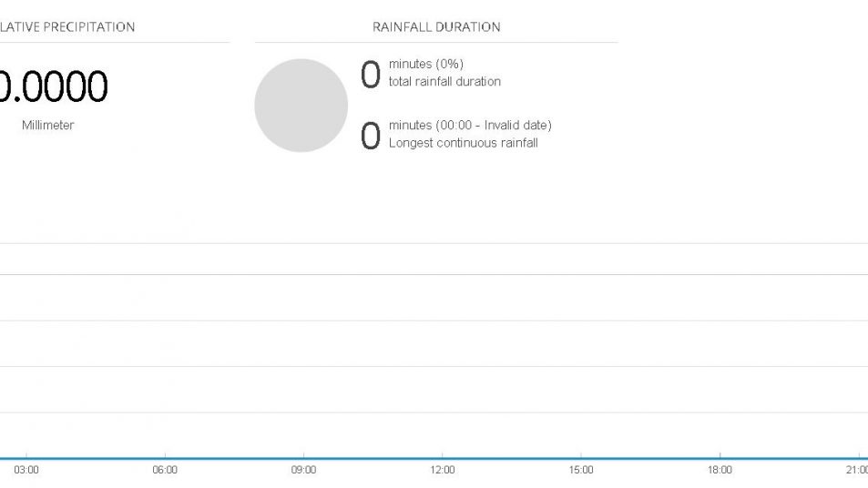Click the 18:00 time axis label
The width and height of the screenshot is (868, 488).
click(720, 470)
